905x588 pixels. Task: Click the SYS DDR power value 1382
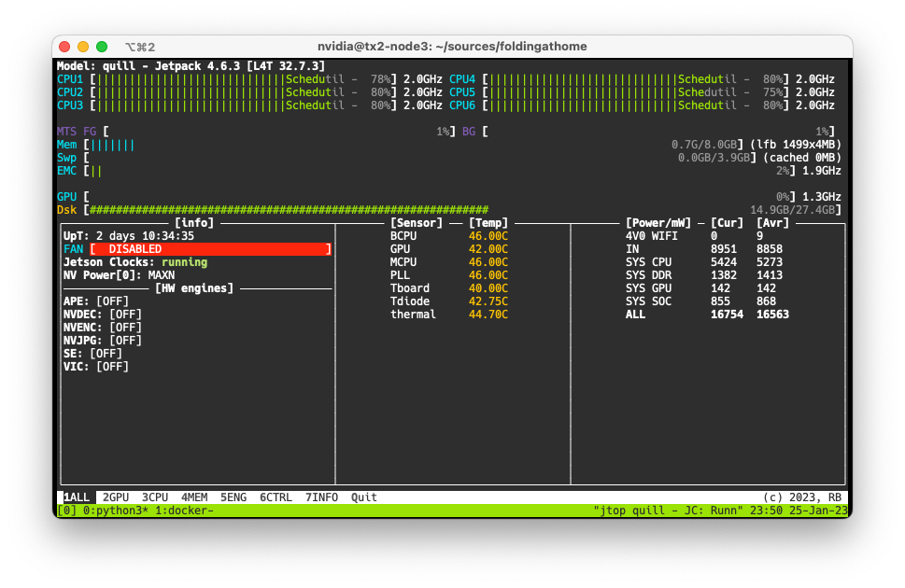point(724,275)
